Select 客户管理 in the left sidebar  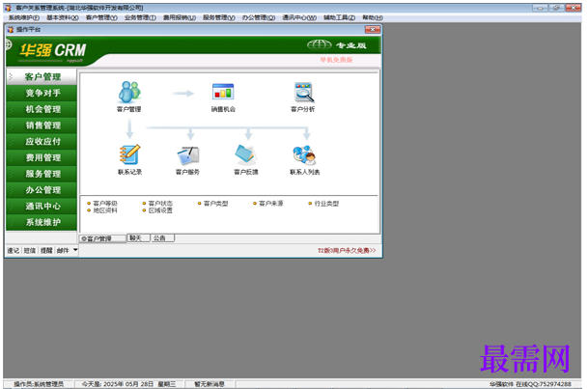(42, 77)
